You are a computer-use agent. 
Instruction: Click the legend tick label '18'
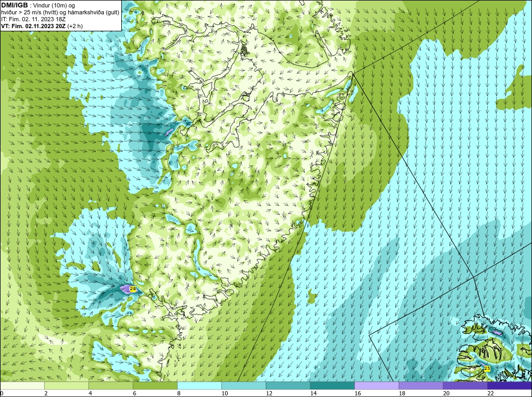tap(402, 393)
